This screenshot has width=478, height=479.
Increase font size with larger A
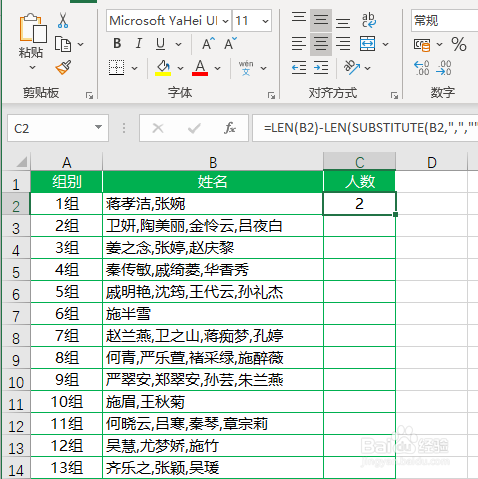(208, 44)
